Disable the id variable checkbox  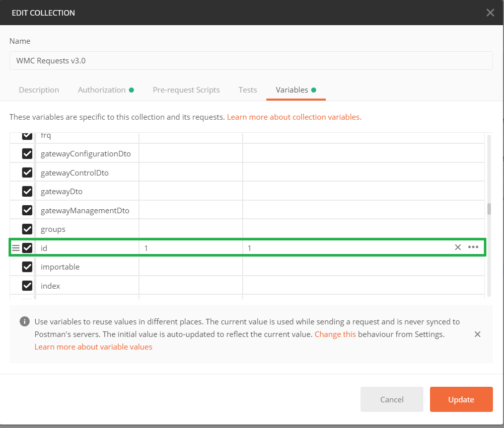coord(27,248)
